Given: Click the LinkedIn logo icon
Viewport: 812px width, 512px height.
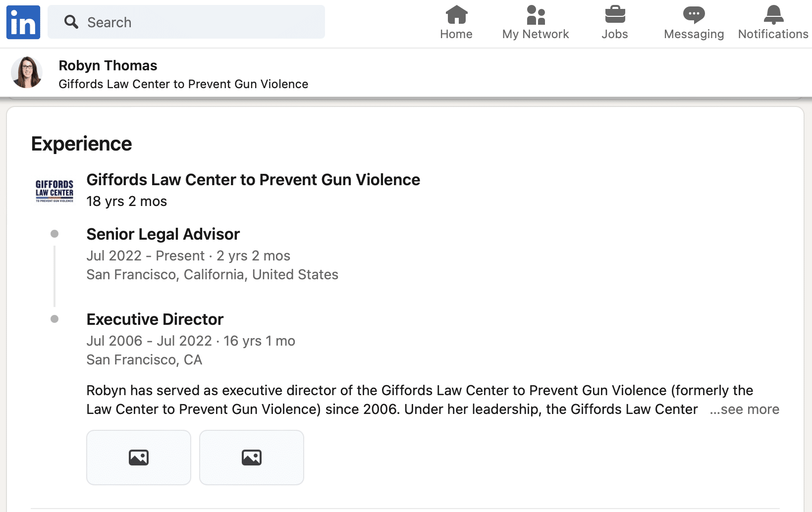Looking at the screenshot, I should [x=23, y=22].
